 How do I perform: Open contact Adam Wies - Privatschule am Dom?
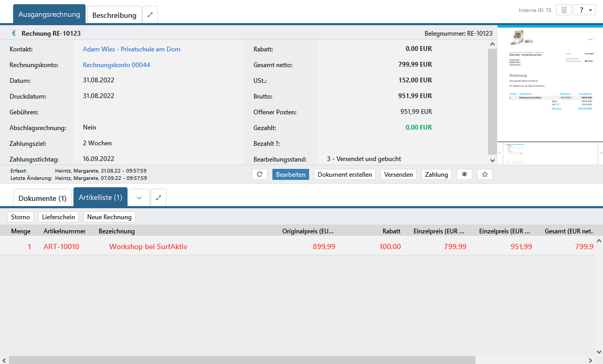132,49
